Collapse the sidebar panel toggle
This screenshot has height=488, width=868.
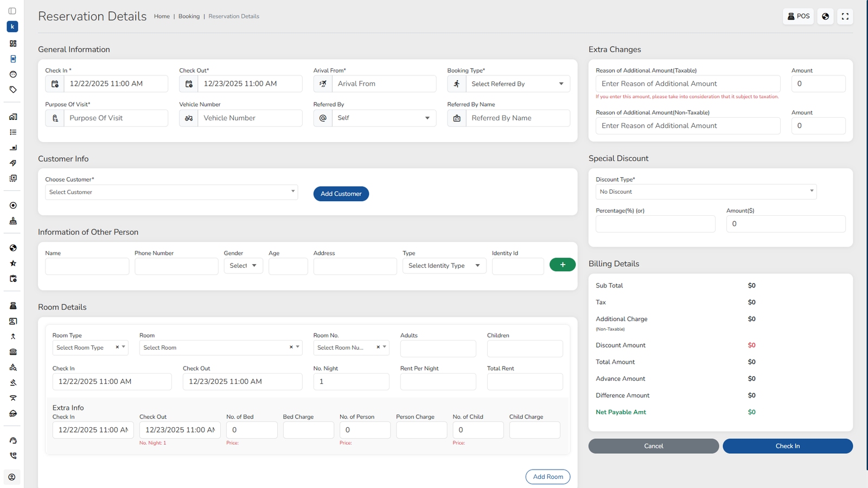tap(12, 11)
